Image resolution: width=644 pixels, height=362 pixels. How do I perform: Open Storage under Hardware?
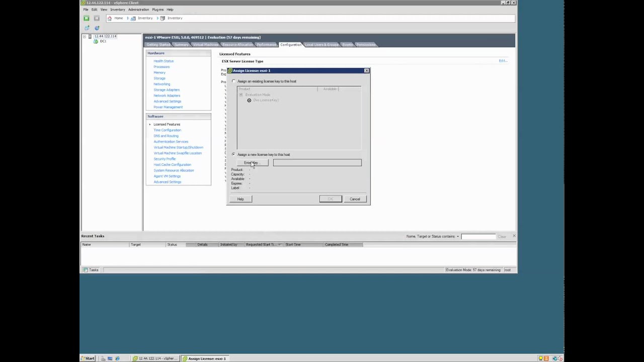pyautogui.click(x=159, y=78)
